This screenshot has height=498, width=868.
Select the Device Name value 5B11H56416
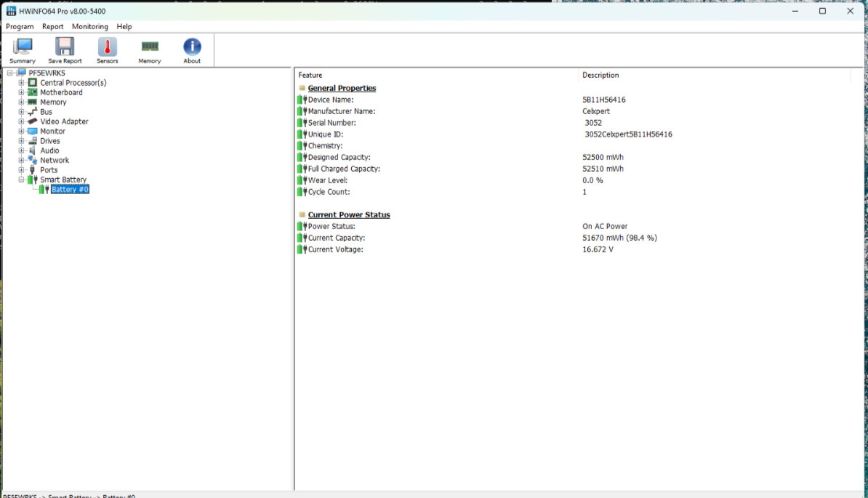[x=604, y=100]
